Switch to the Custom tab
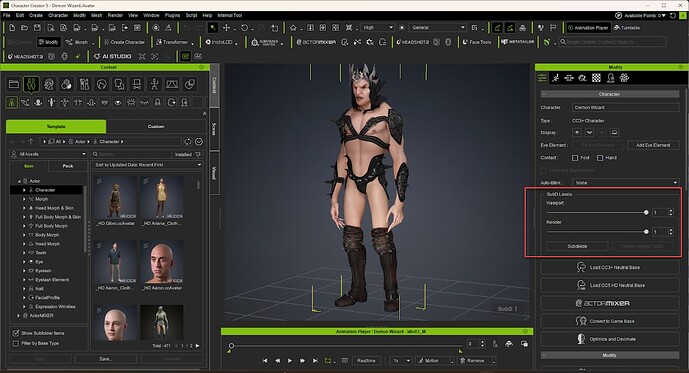This screenshot has width=689, height=373. tap(156, 127)
